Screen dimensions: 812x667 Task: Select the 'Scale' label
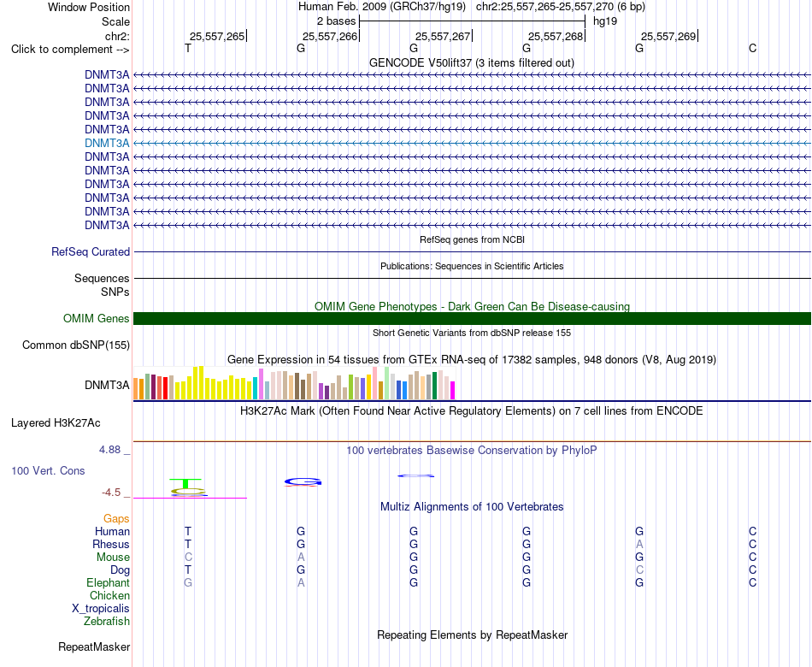click(x=115, y=21)
